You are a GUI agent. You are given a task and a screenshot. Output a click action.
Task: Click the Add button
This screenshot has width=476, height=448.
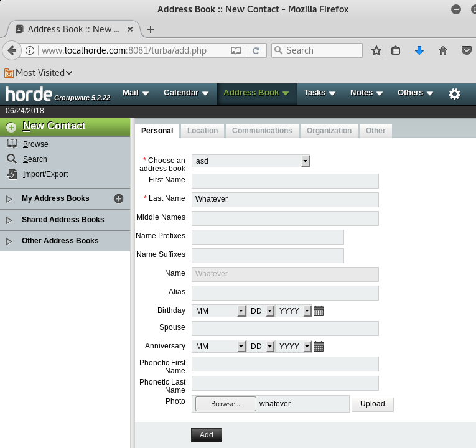click(x=207, y=435)
